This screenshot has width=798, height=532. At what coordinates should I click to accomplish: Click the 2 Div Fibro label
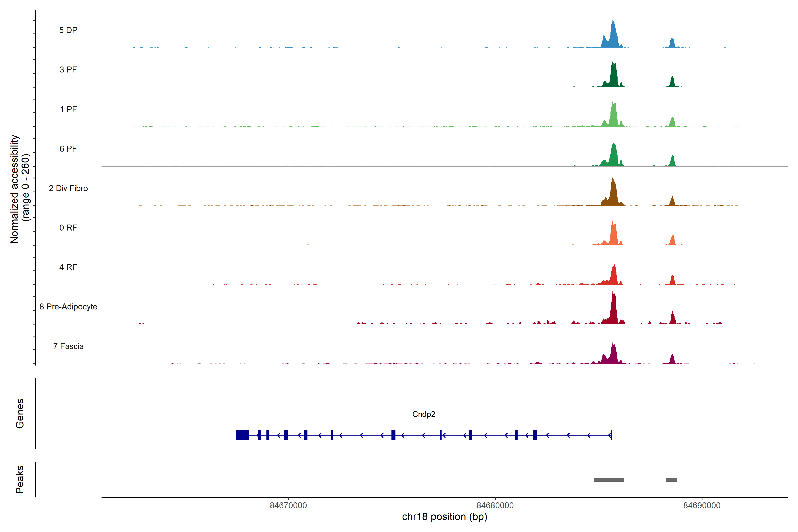(68, 188)
